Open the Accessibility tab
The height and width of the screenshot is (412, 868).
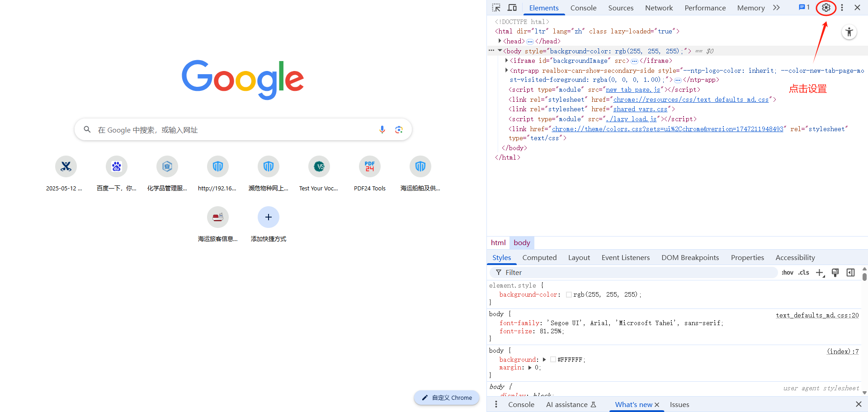pyautogui.click(x=795, y=257)
